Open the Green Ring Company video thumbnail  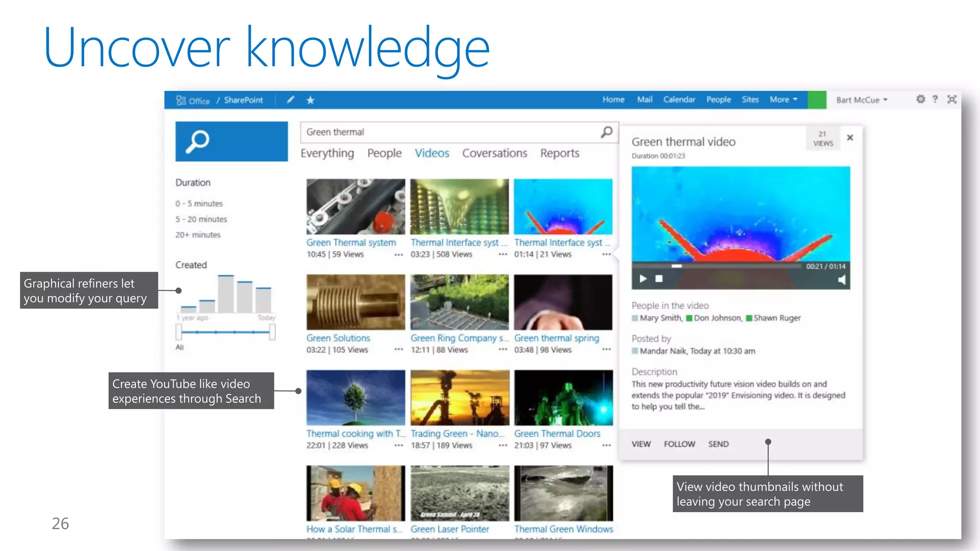pyautogui.click(x=459, y=302)
